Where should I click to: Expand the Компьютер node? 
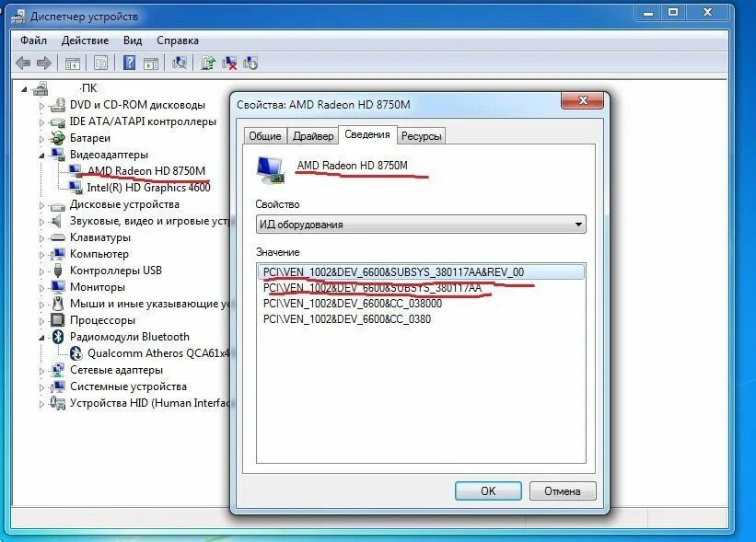(x=41, y=255)
